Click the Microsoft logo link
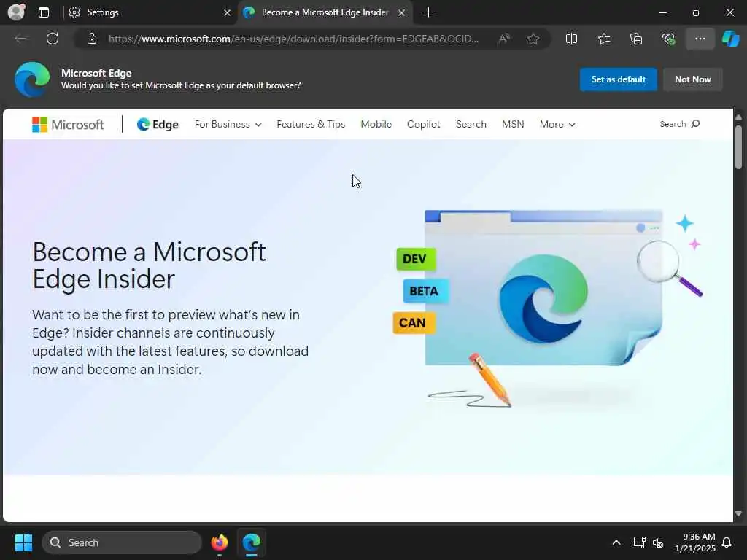Screen dimensions: 747x560 (68, 124)
